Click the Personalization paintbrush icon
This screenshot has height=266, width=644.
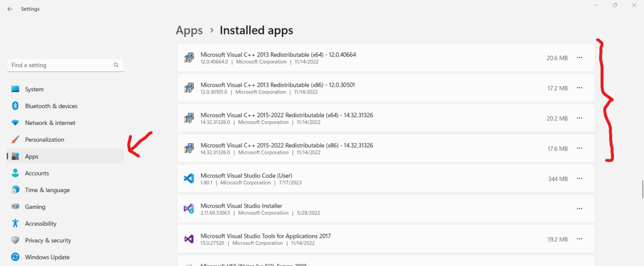pos(16,140)
